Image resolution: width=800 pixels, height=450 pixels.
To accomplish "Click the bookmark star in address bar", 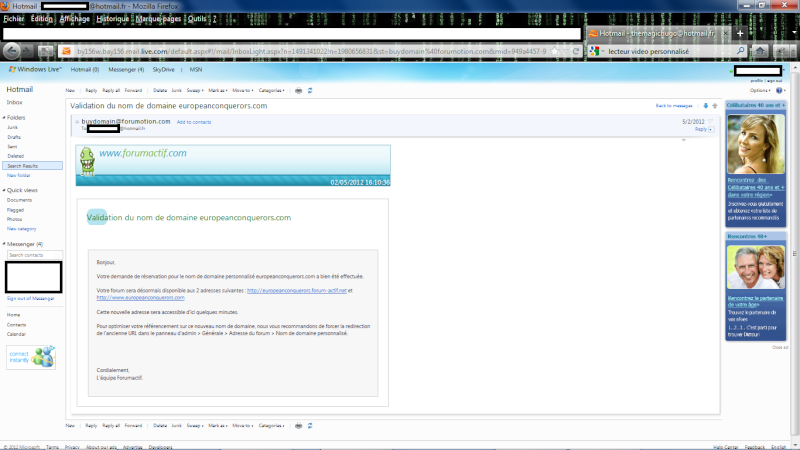I will pos(555,51).
